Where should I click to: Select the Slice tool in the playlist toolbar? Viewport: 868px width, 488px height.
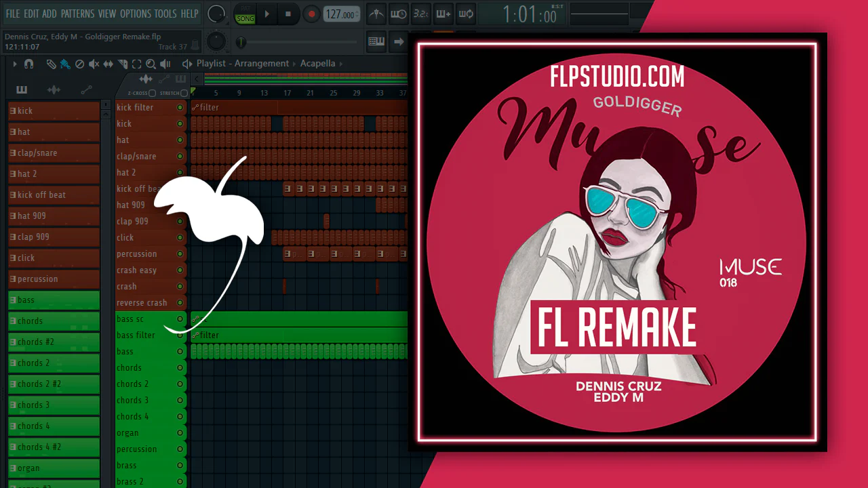[x=123, y=64]
